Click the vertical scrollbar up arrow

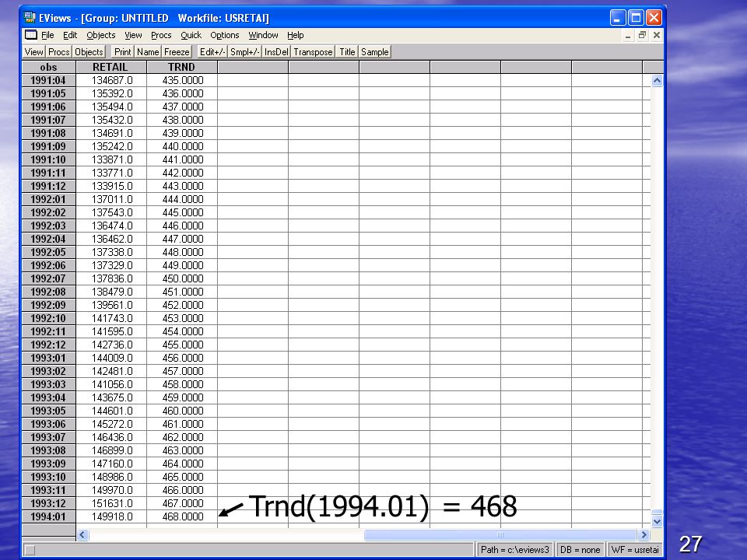click(x=657, y=80)
